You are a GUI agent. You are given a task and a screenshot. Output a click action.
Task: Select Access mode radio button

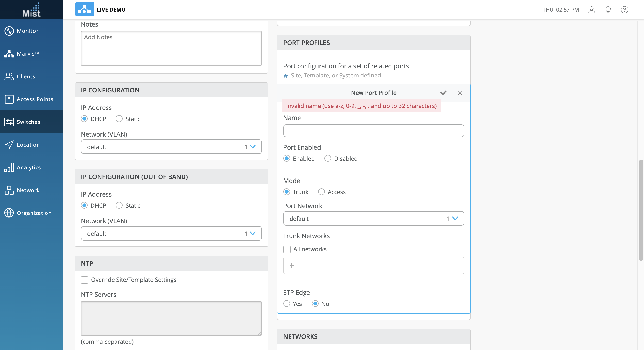pyautogui.click(x=321, y=192)
